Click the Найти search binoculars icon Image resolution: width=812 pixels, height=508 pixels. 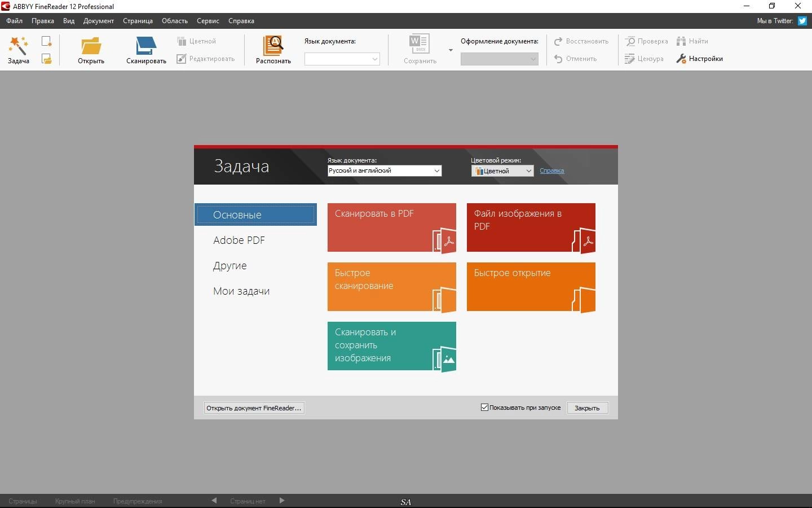coord(681,41)
